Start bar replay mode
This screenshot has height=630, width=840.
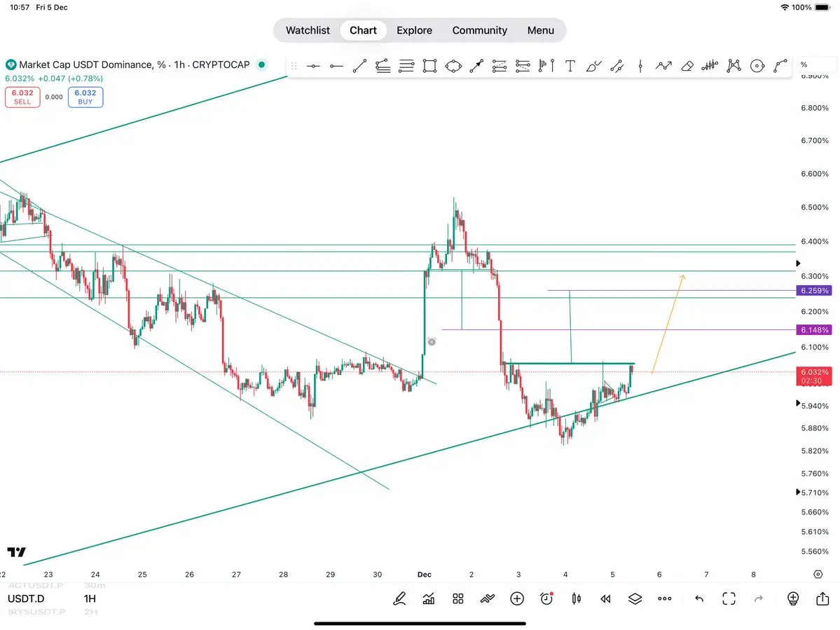[606, 598]
